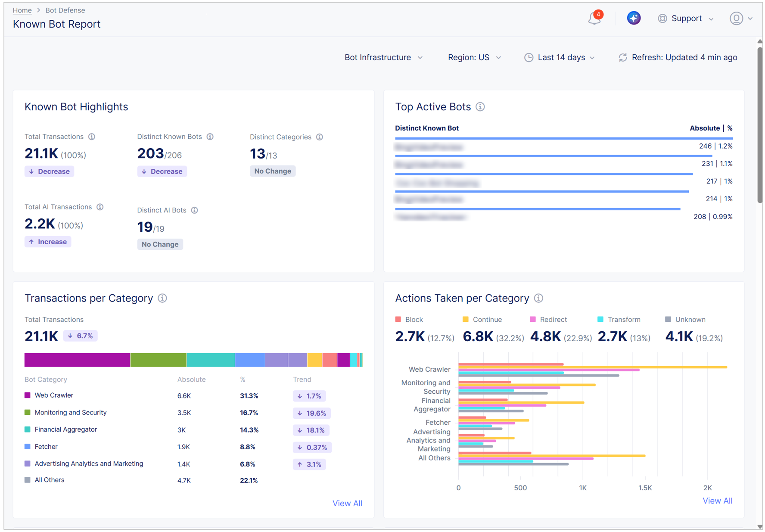
Task: Toggle the Redirect legend series
Action: point(548,320)
